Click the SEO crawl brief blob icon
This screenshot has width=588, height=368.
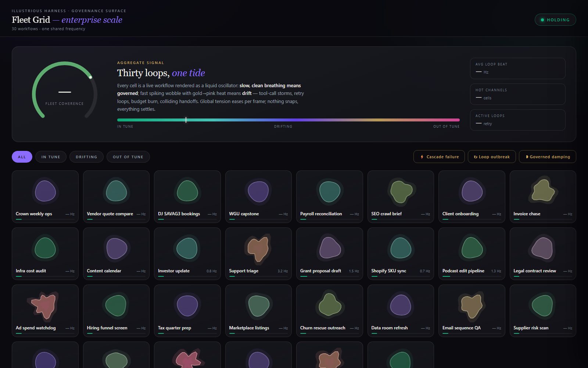[x=401, y=191]
